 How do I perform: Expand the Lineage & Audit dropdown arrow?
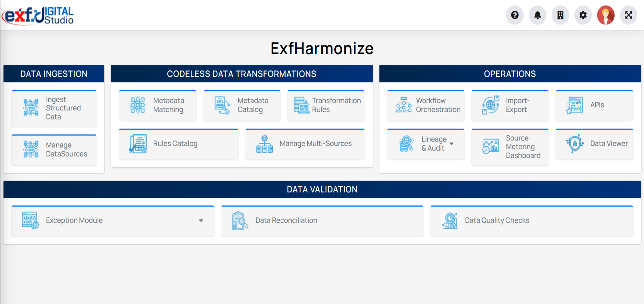(x=451, y=144)
